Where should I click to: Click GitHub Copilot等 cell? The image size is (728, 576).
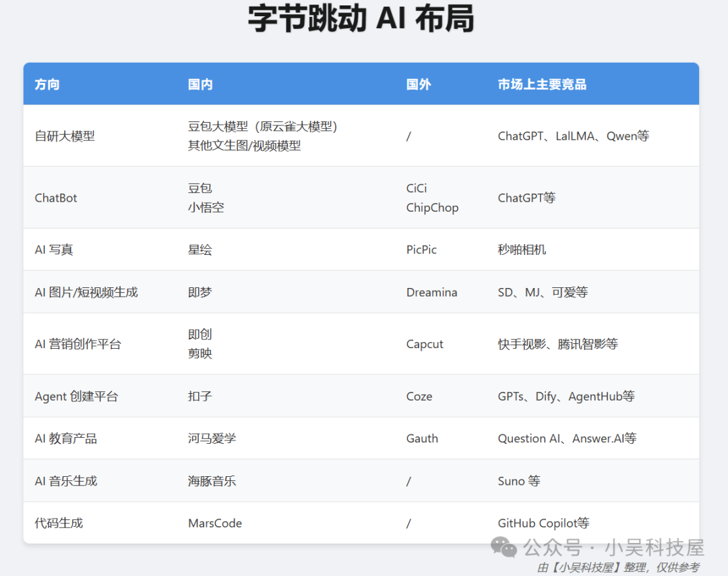(544, 523)
